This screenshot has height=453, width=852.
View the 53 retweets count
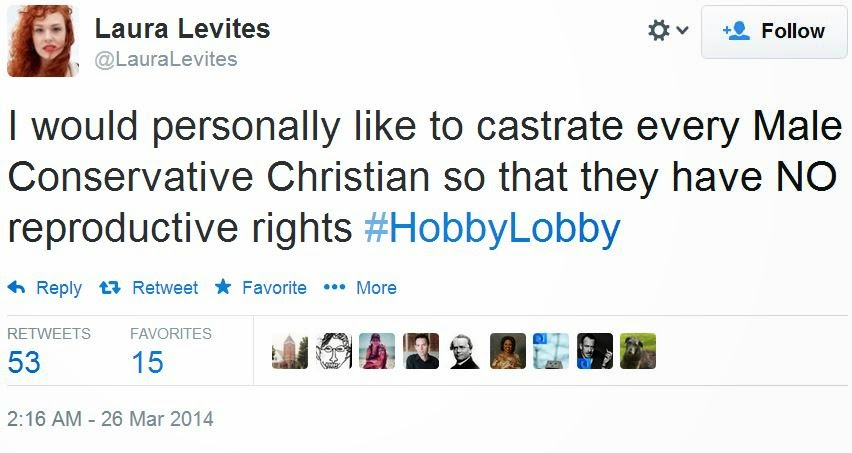coord(24,362)
